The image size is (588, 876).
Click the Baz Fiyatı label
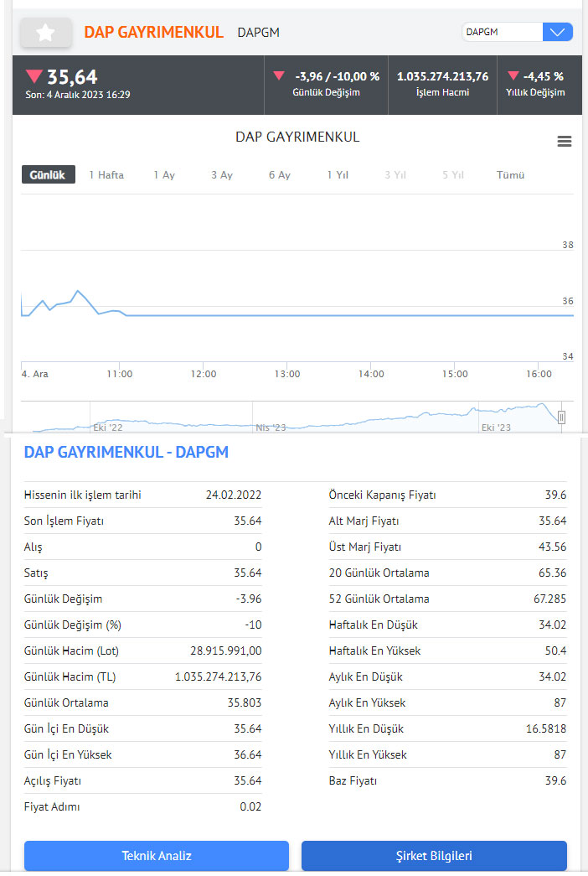point(353,780)
